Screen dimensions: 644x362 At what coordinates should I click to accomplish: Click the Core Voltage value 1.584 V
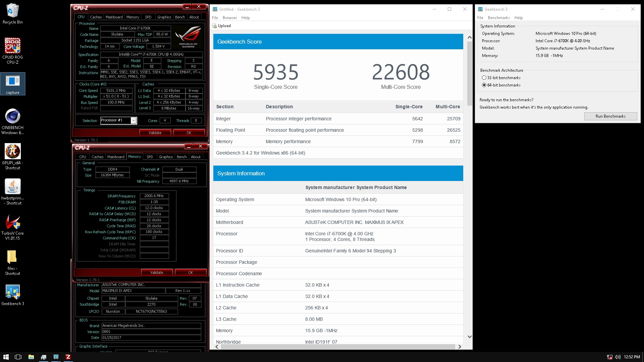(158, 46)
